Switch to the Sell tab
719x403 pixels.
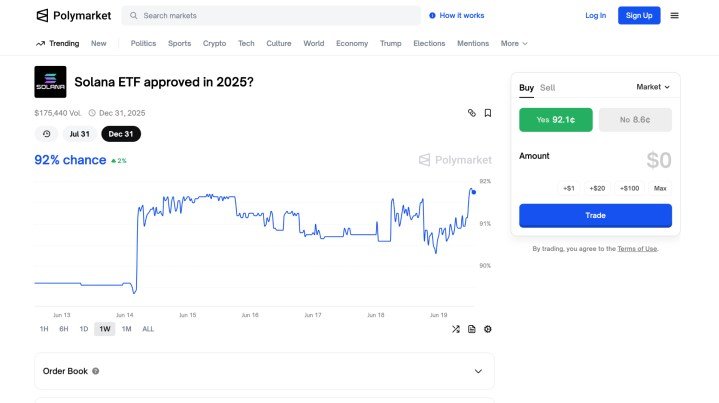pyautogui.click(x=548, y=88)
